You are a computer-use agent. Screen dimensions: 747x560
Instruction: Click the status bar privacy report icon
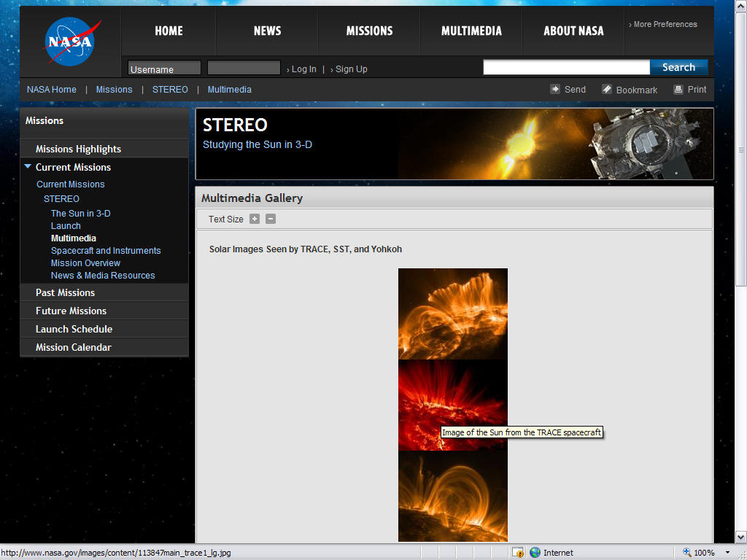518,553
